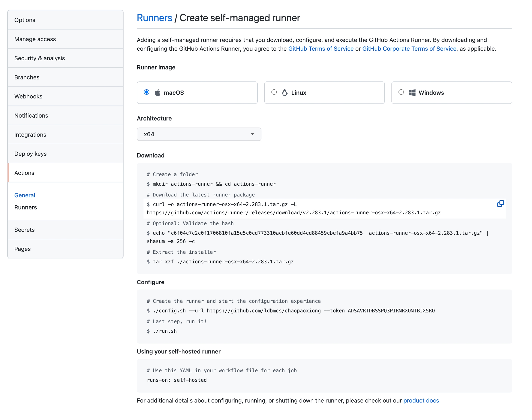This screenshot has width=532, height=420.
Task: Copy the curl download command
Action: point(500,204)
